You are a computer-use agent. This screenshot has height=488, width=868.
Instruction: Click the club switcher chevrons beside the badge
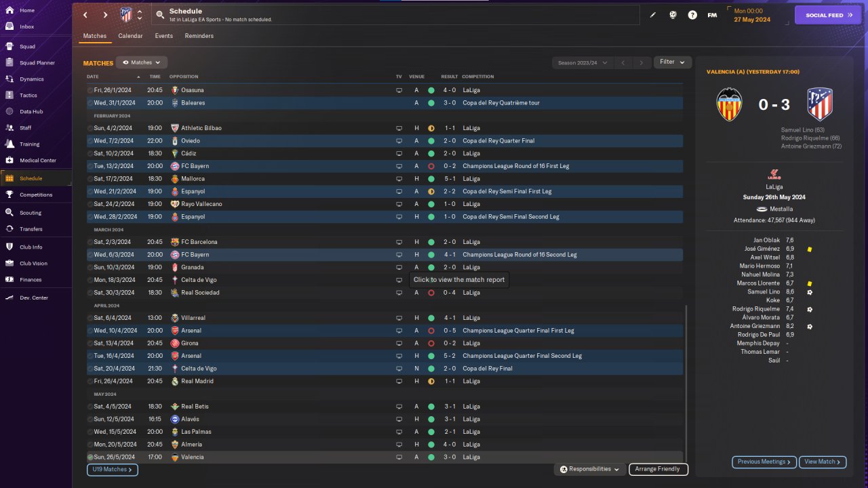click(140, 15)
